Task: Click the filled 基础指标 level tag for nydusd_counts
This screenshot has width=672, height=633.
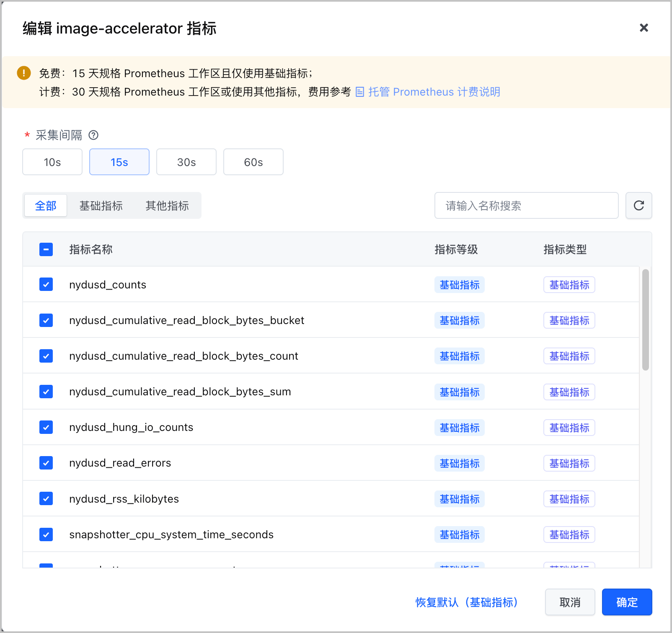Action: 460,285
